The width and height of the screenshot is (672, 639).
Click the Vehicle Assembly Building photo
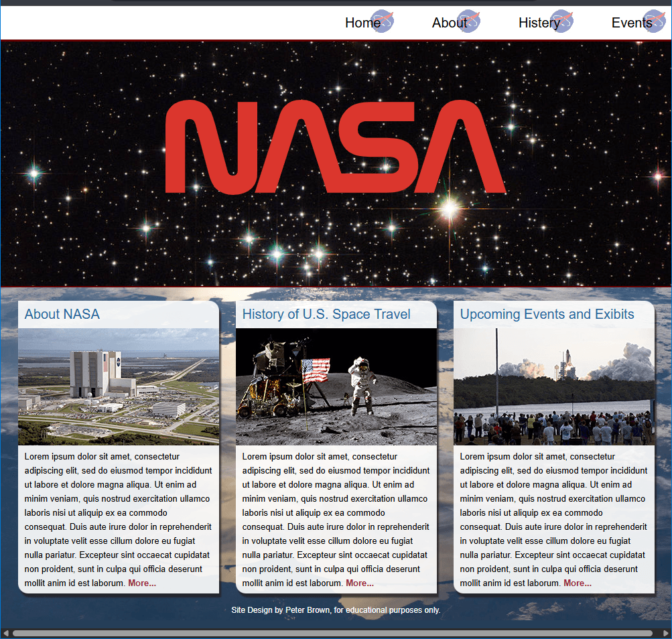pyautogui.click(x=119, y=385)
